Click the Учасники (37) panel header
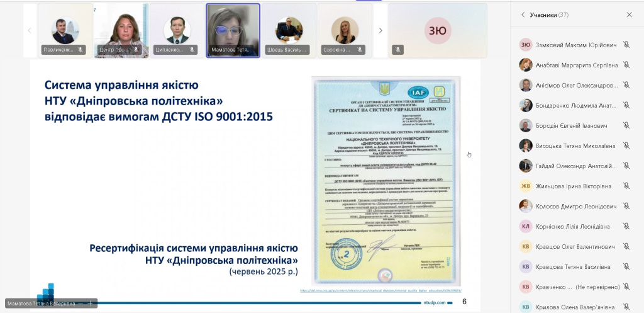This screenshot has height=313, width=644. 549,15
